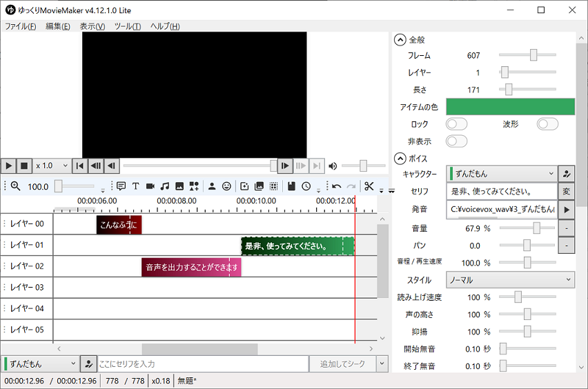The image size is (588, 389).
Task: Toggle the 波形 waveform switch
Action: tap(547, 124)
